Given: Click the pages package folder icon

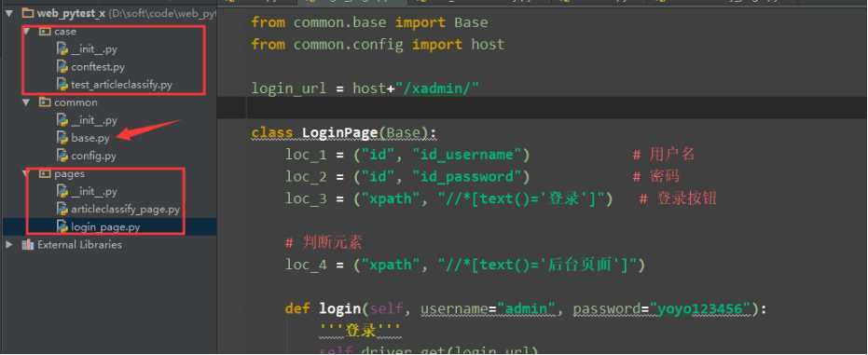Looking at the screenshot, I should click(x=45, y=173).
